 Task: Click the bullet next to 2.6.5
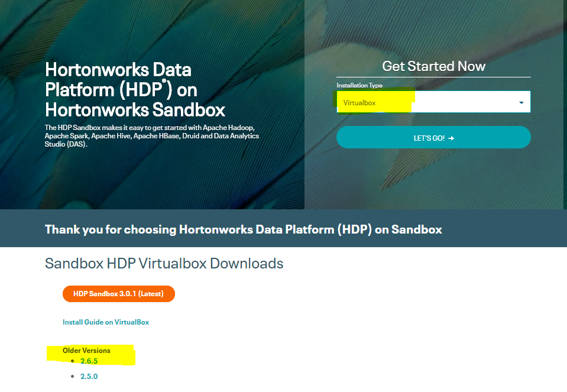[x=73, y=360]
